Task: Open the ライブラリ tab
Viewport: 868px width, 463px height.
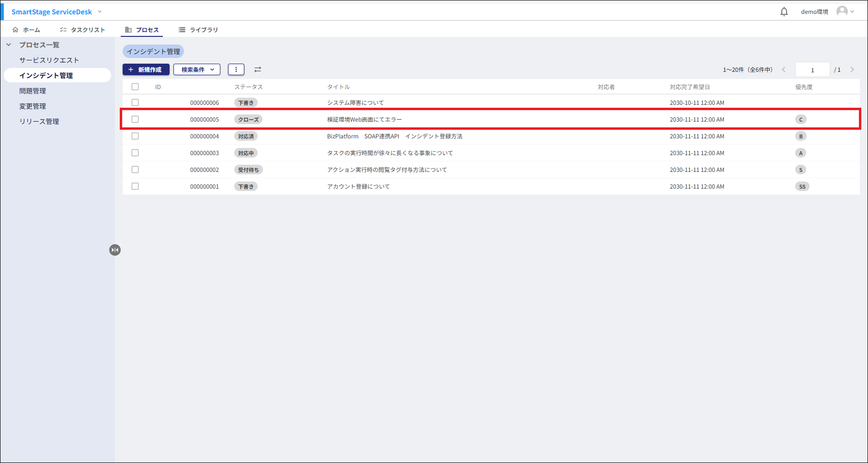Action: click(x=198, y=30)
